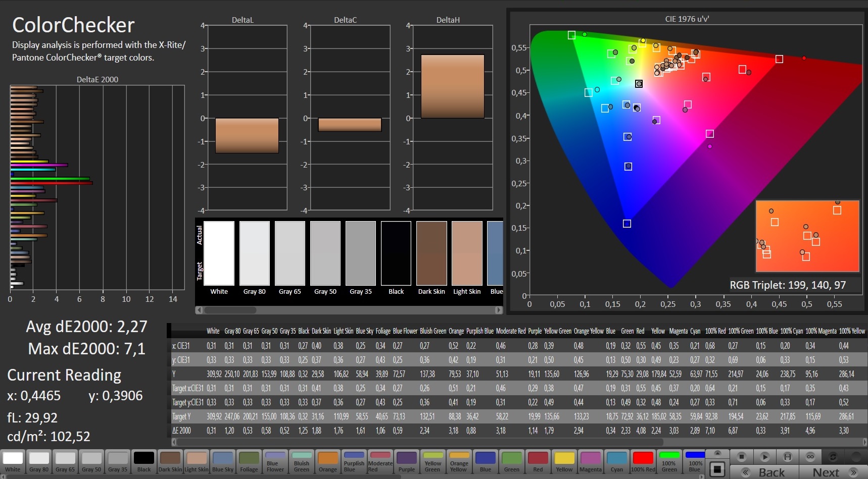Screen dimensions: 868x479
Task: Click the continuous read infinity icon
Action: (x=810, y=457)
